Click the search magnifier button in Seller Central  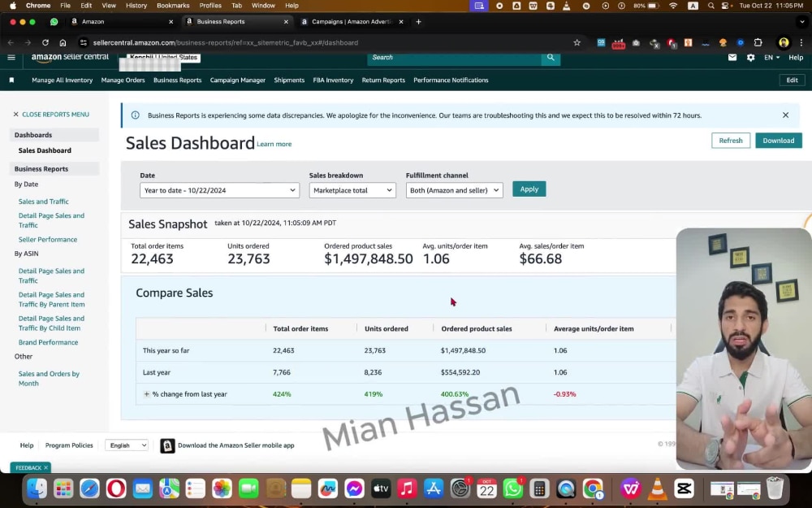[x=551, y=58]
